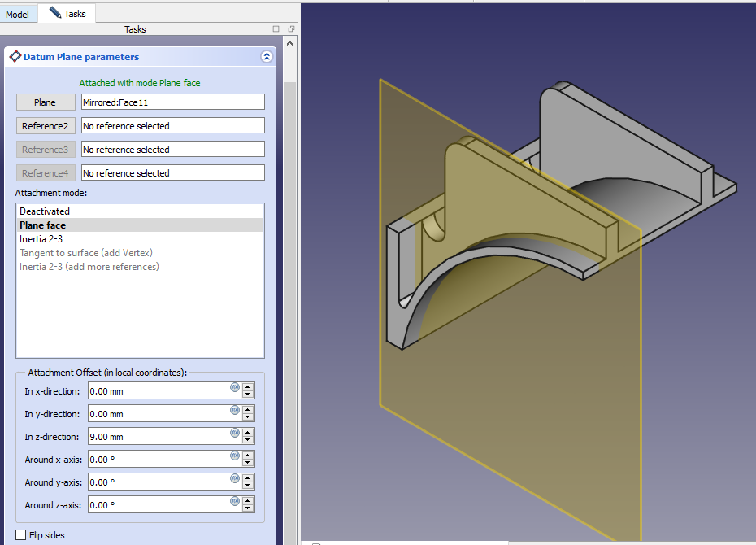756x545 pixels.
Task: Open expression editor for x-direction offset
Action: coord(235,387)
